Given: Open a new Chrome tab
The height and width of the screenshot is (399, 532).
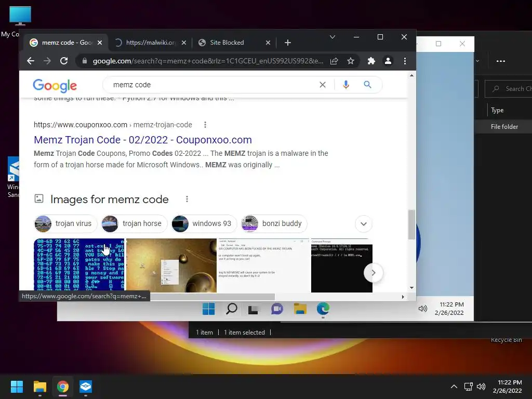Looking at the screenshot, I should click(288, 43).
